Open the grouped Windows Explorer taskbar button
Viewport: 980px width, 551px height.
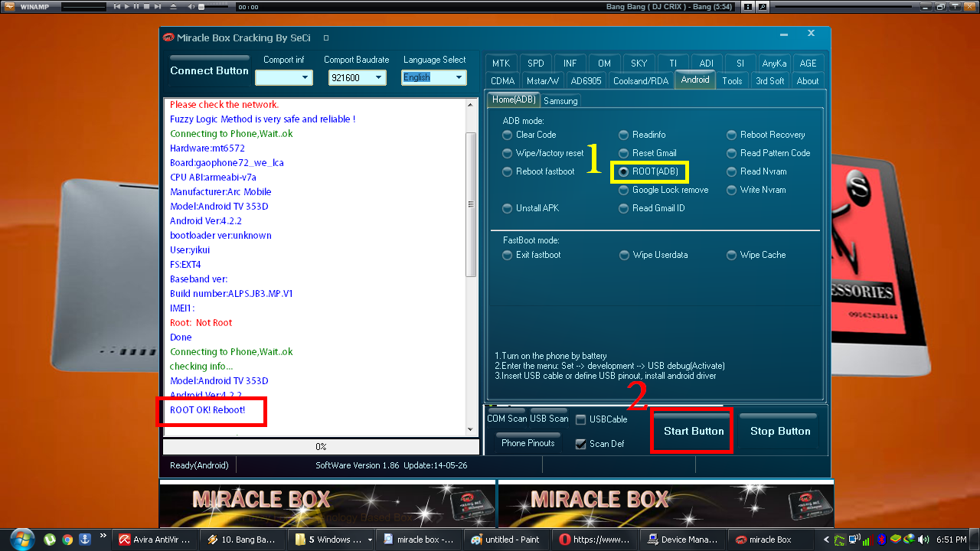pos(331,540)
